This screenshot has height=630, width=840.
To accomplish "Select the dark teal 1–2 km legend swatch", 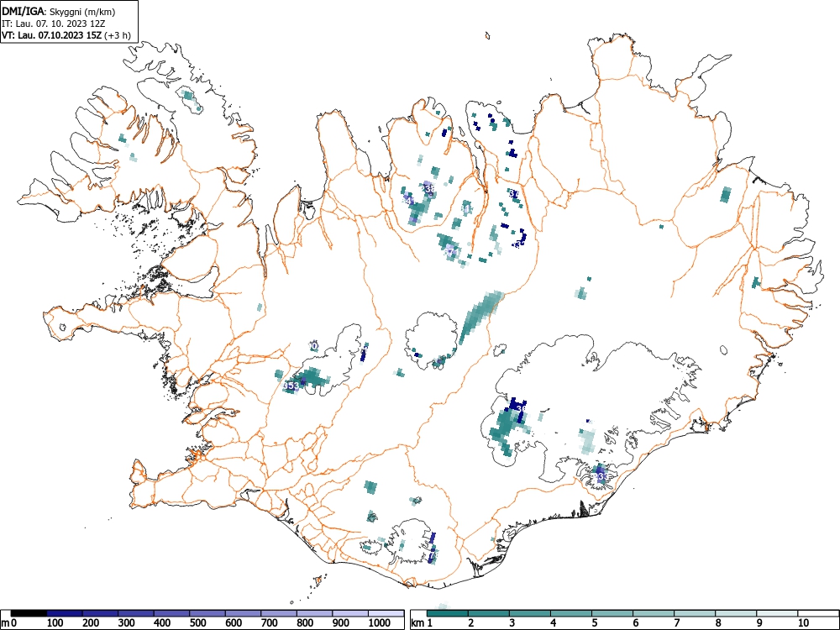I will pos(448,613).
